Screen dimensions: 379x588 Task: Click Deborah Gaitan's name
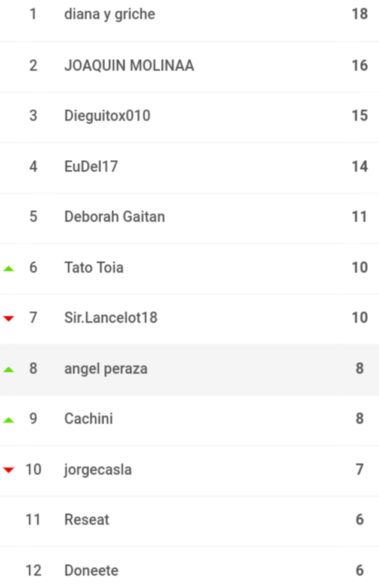click(x=115, y=217)
